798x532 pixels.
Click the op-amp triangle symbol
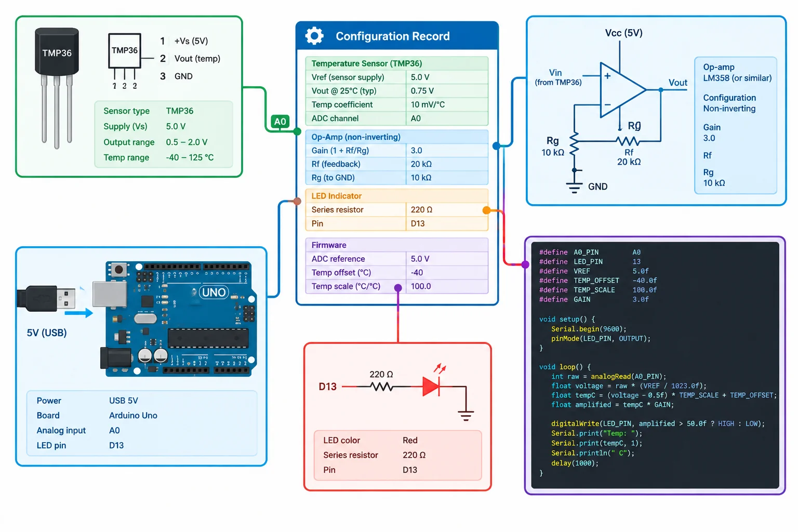[x=623, y=90]
